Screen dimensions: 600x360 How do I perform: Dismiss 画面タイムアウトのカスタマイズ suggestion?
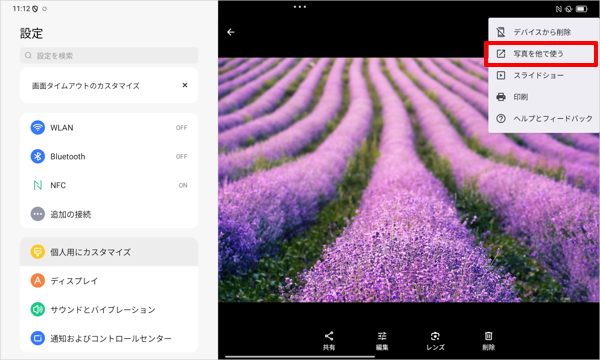[185, 85]
